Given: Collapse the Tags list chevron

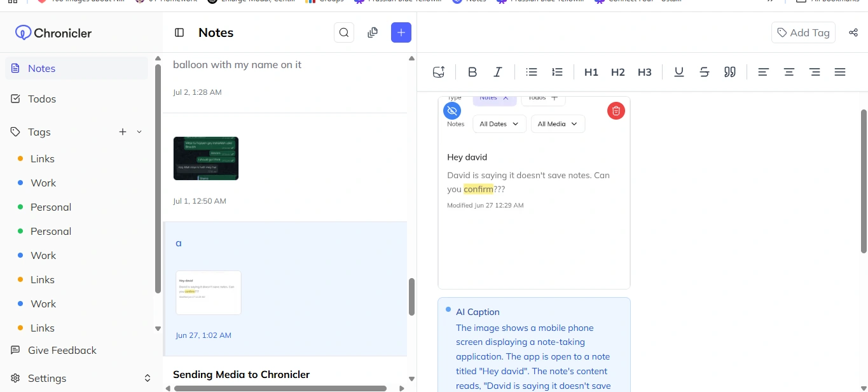Looking at the screenshot, I should pyautogui.click(x=139, y=132).
